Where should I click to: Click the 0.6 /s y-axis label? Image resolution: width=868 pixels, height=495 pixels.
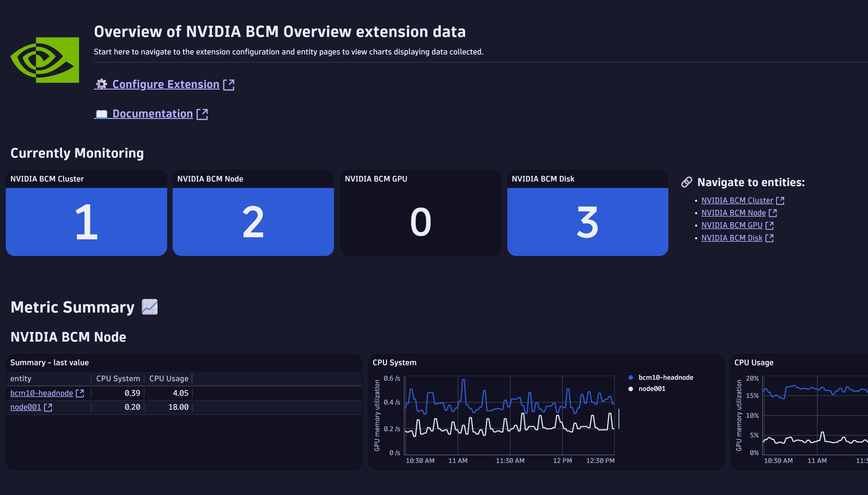[x=392, y=379]
